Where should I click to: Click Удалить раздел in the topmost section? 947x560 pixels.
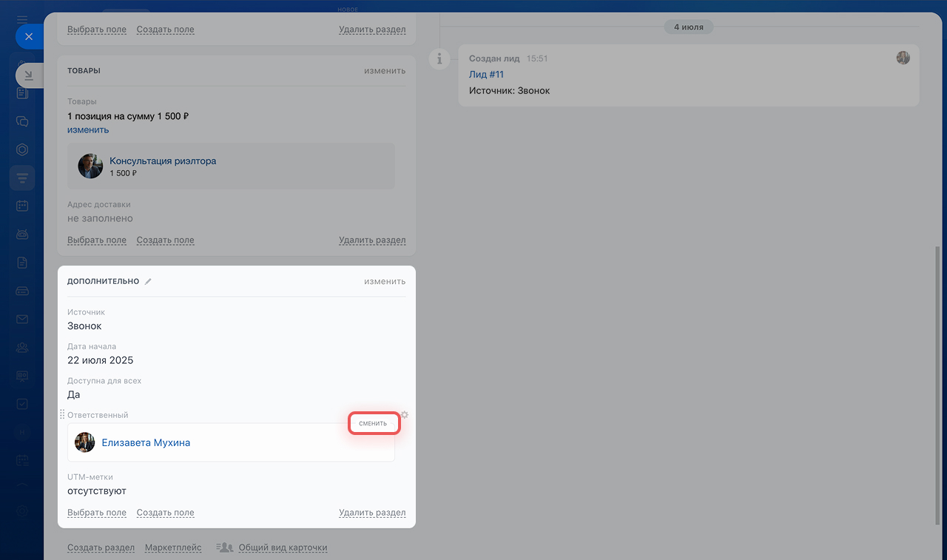tap(372, 30)
